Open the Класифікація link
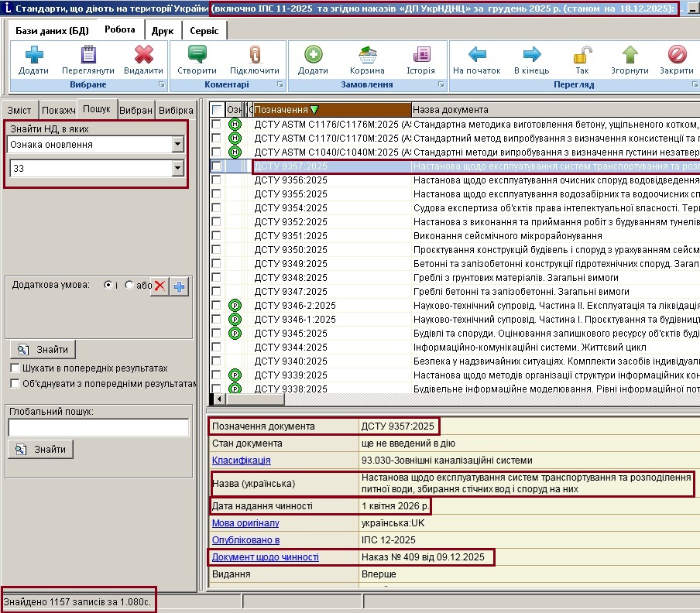The height and width of the screenshot is (613, 700). [x=242, y=461]
